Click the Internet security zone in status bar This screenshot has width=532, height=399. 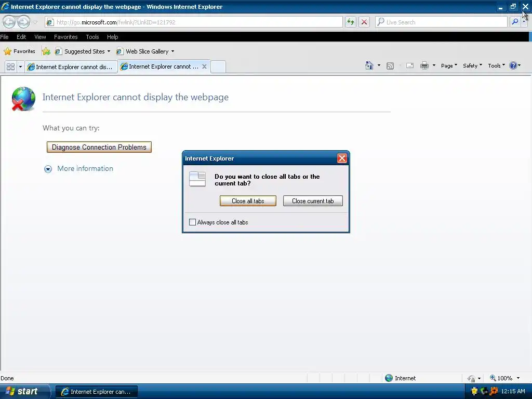[x=401, y=378]
